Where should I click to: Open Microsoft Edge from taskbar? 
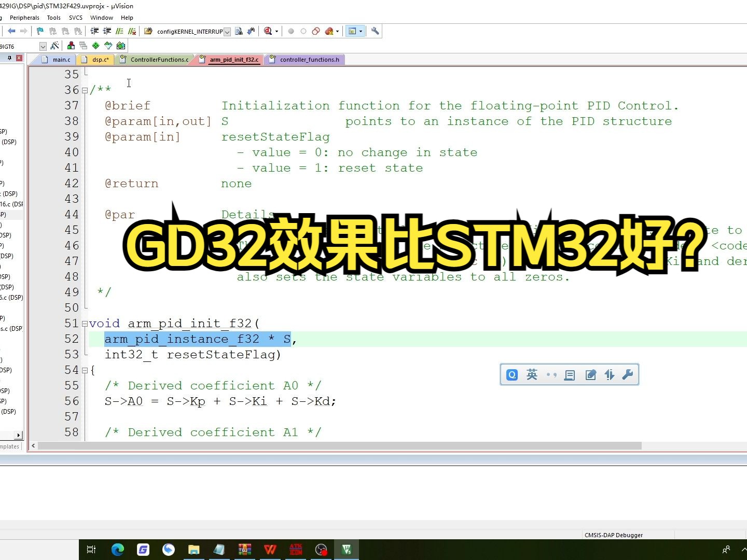point(118,550)
